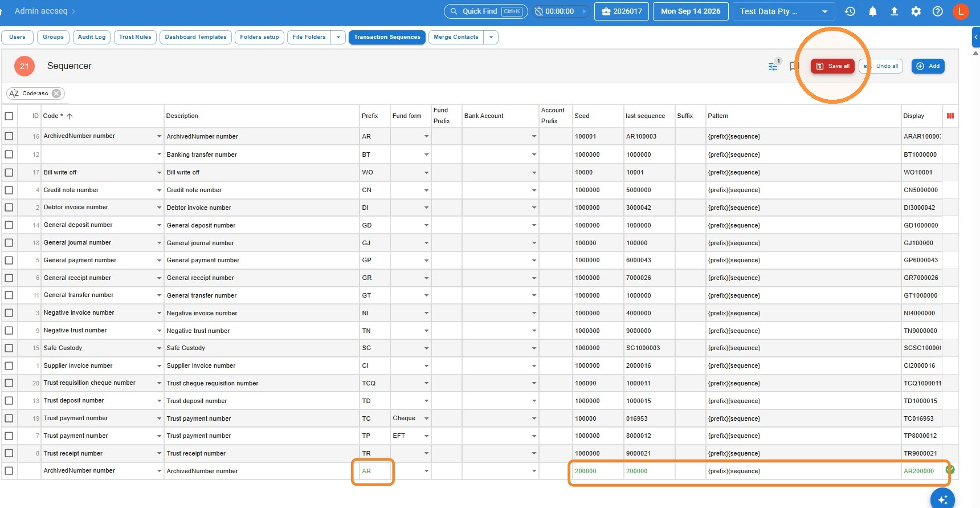Expand the Merge Contacts dropdown arrow

coord(491,37)
